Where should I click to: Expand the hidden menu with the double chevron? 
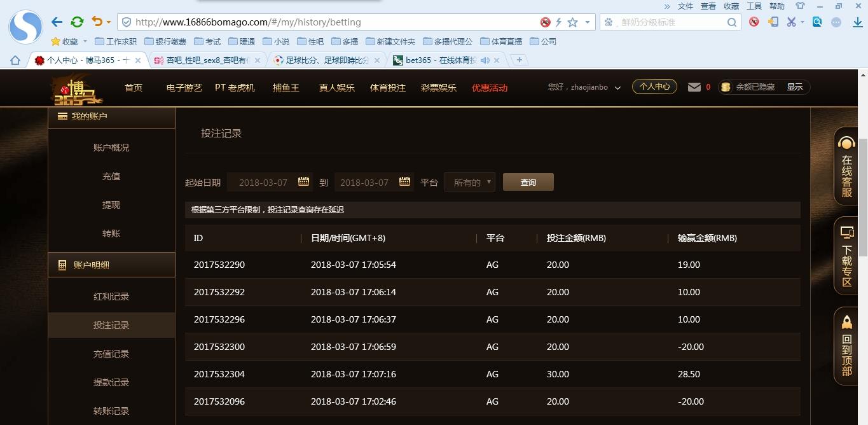click(x=667, y=6)
